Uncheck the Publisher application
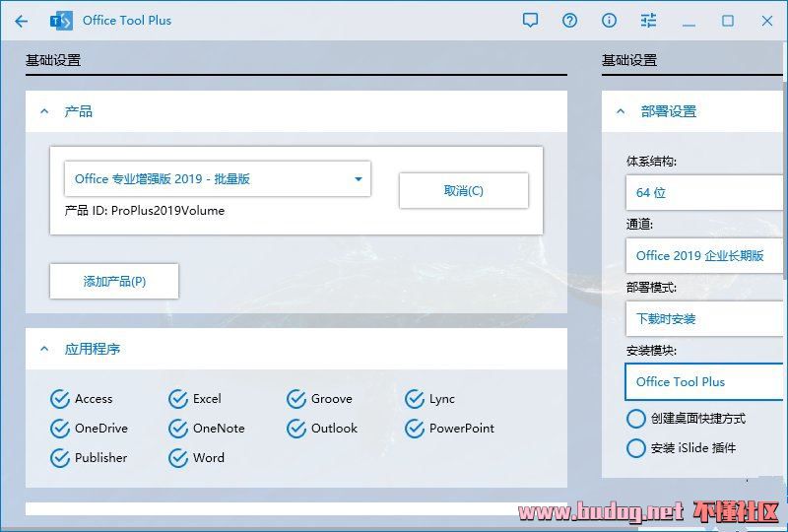 click(x=89, y=458)
